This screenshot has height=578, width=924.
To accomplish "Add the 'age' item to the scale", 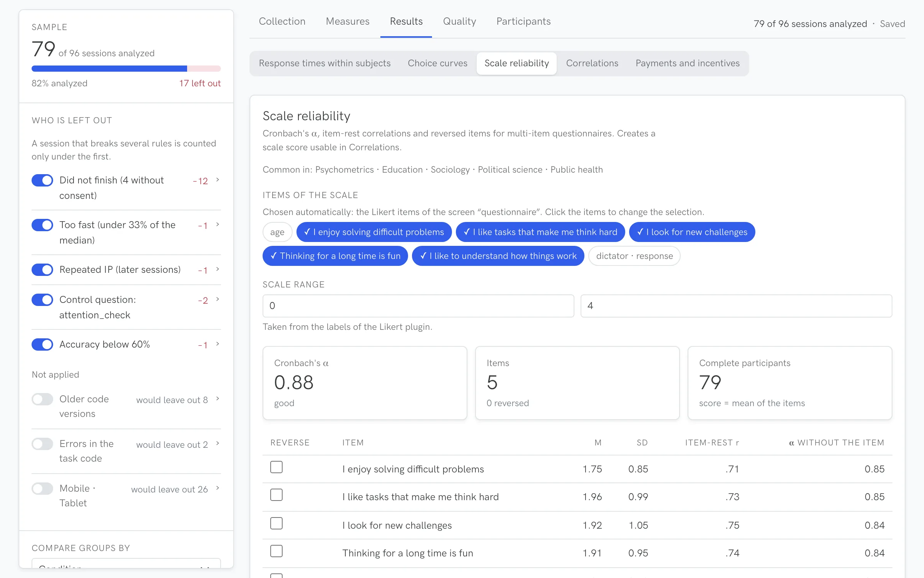I will point(277,232).
